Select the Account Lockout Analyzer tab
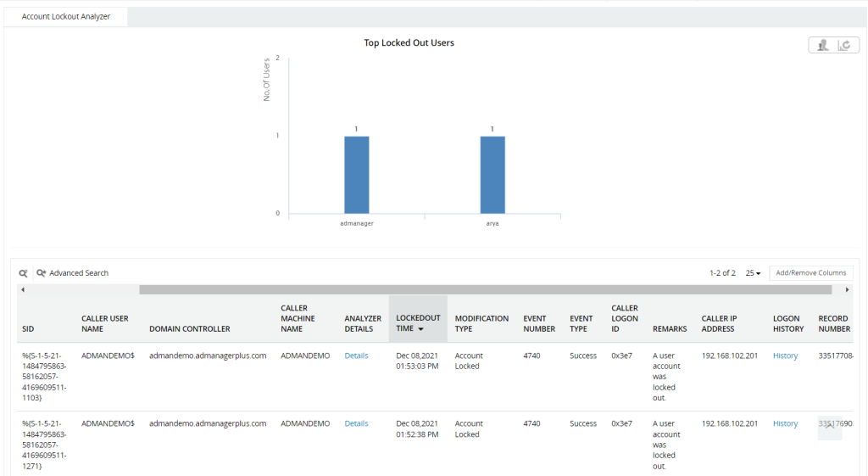The image size is (868, 476). coord(66,16)
